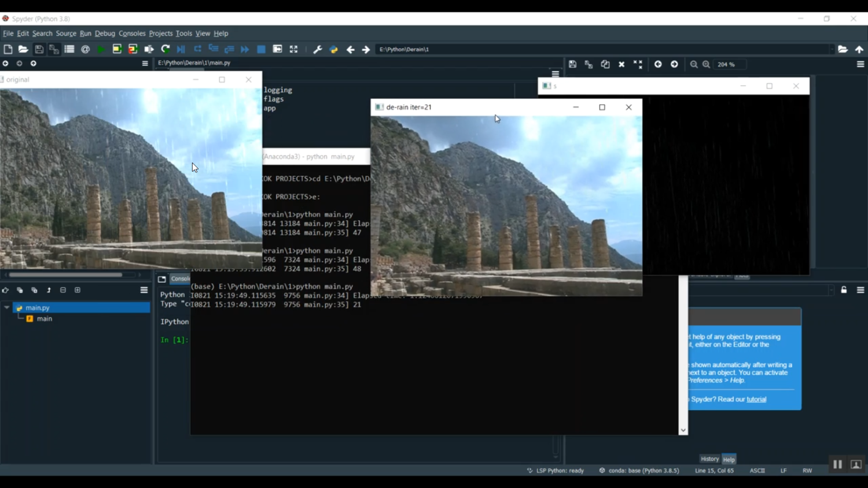This screenshot has width=868, height=488.
Task: Open the Debug menu
Action: pos(105,34)
